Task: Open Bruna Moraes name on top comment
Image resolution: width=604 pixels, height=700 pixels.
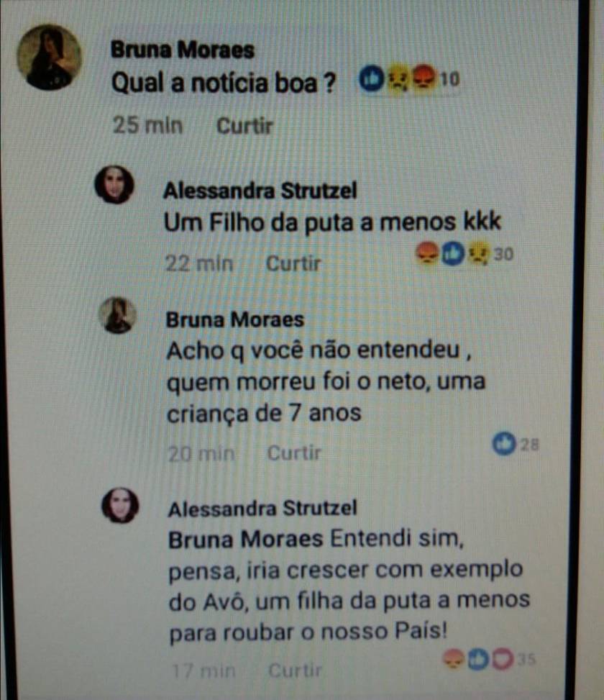Action: coord(183,49)
